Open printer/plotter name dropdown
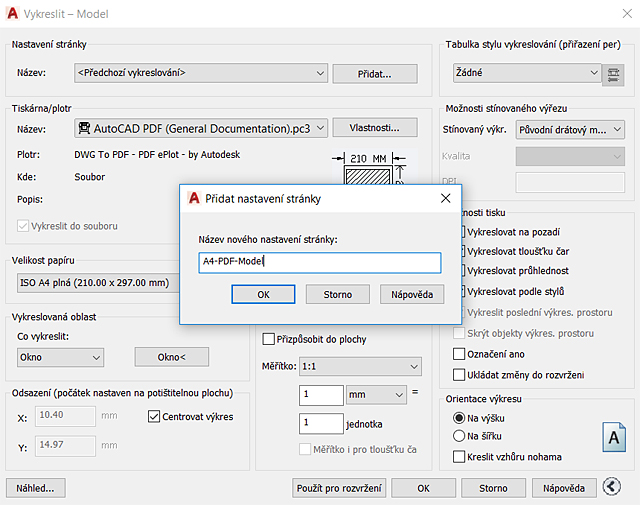 click(x=201, y=128)
